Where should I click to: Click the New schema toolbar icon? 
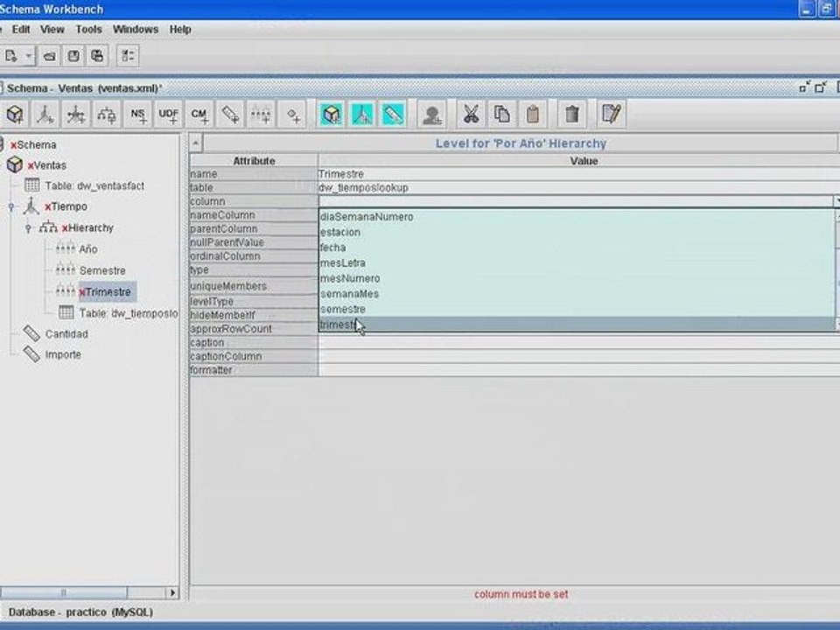pyautogui.click(x=11, y=56)
